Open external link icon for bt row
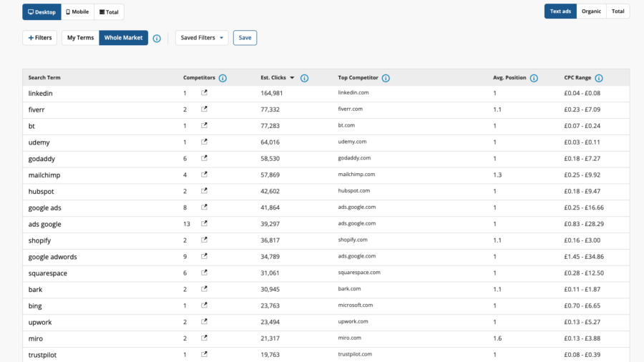This screenshot has height=362, width=644. tap(204, 126)
